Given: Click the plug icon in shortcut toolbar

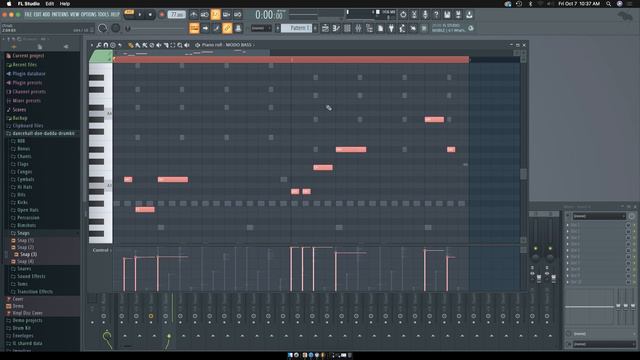Looking at the screenshot, I should click(x=391, y=28).
